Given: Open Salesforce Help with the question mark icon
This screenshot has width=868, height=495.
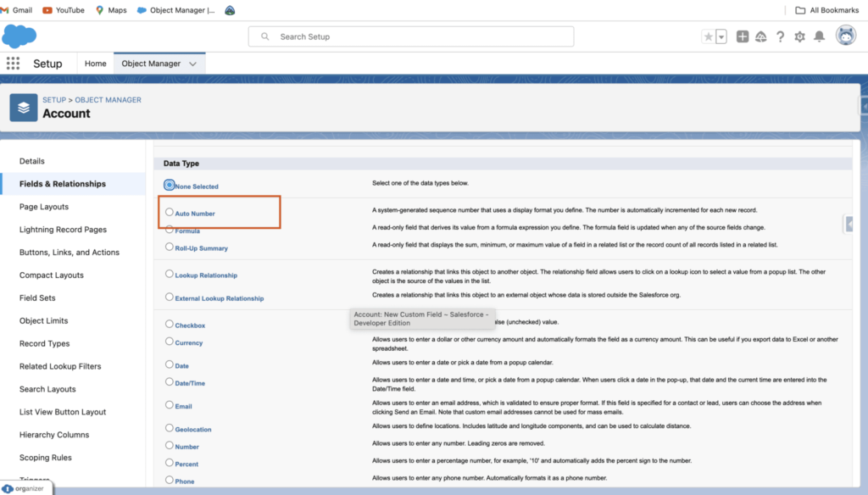Looking at the screenshot, I should [x=781, y=36].
